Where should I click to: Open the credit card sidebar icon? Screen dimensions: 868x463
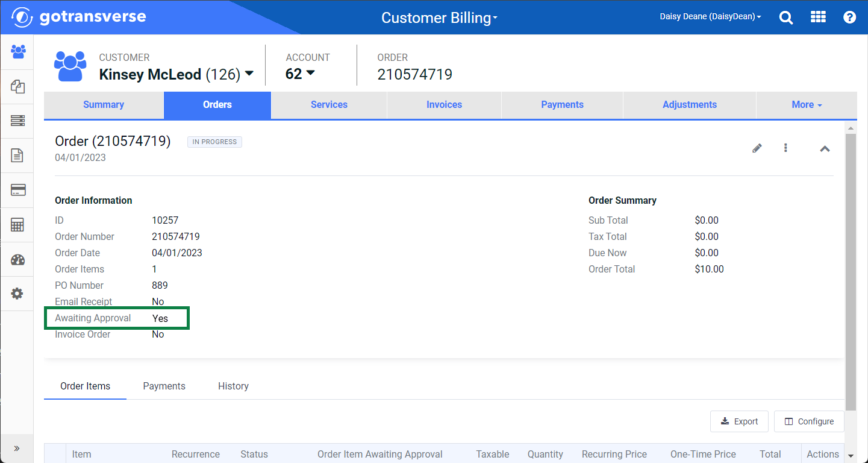coord(17,191)
